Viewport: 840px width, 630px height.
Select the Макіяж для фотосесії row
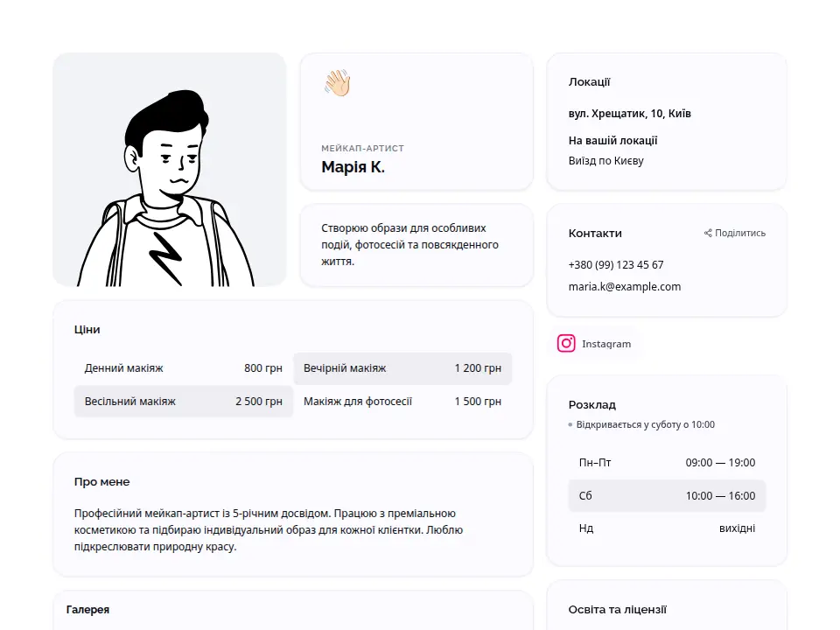coord(402,402)
